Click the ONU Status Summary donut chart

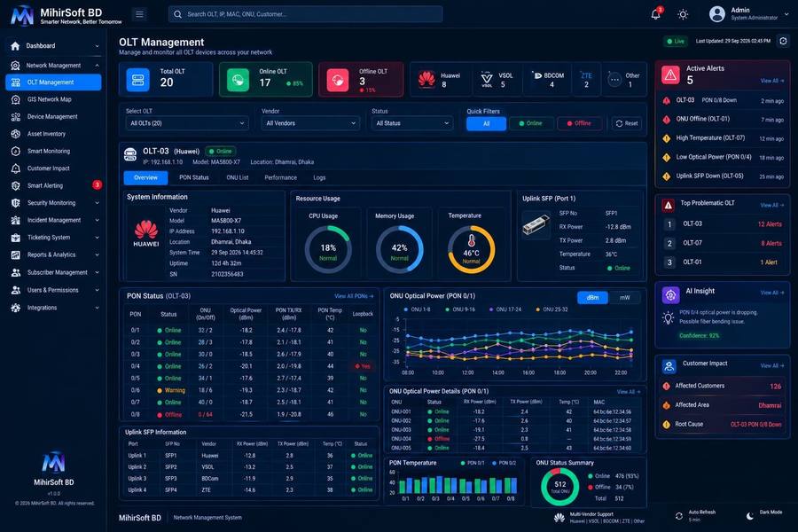(x=559, y=487)
